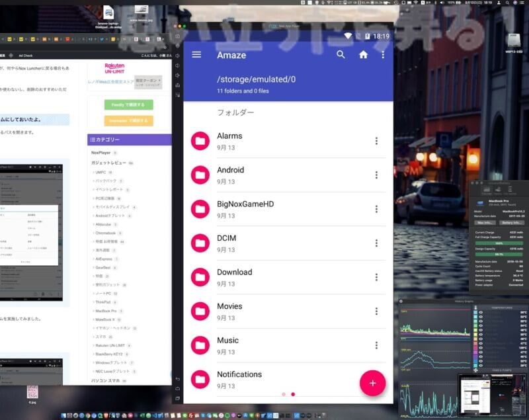
Task: Open the AliExpress category link
Action: pos(104,259)
